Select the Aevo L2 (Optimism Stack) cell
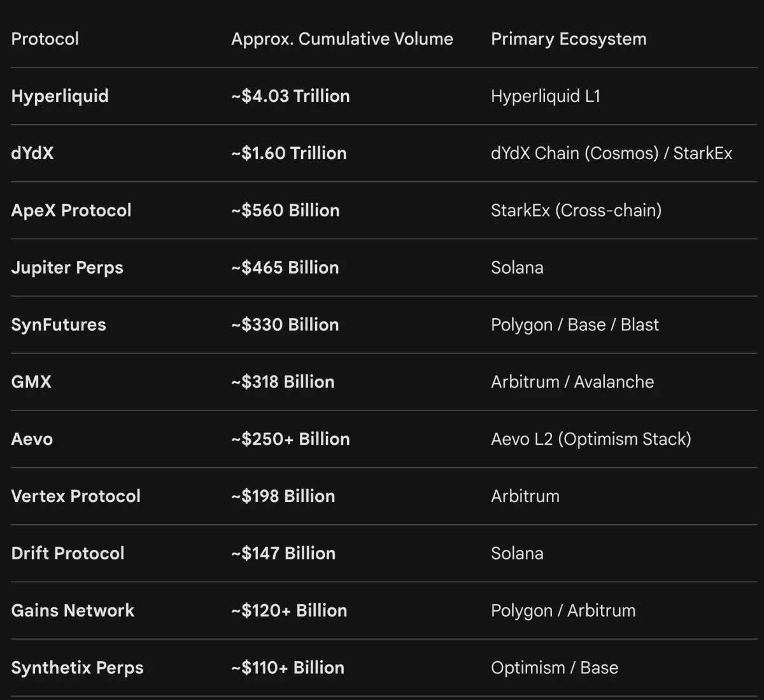Image resolution: width=764 pixels, height=700 pixels. point(590,439)
